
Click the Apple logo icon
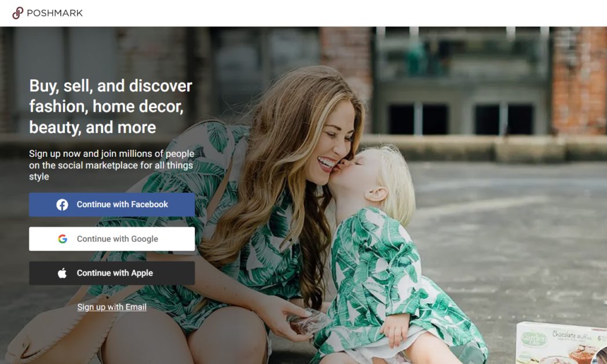click(63, 273)
